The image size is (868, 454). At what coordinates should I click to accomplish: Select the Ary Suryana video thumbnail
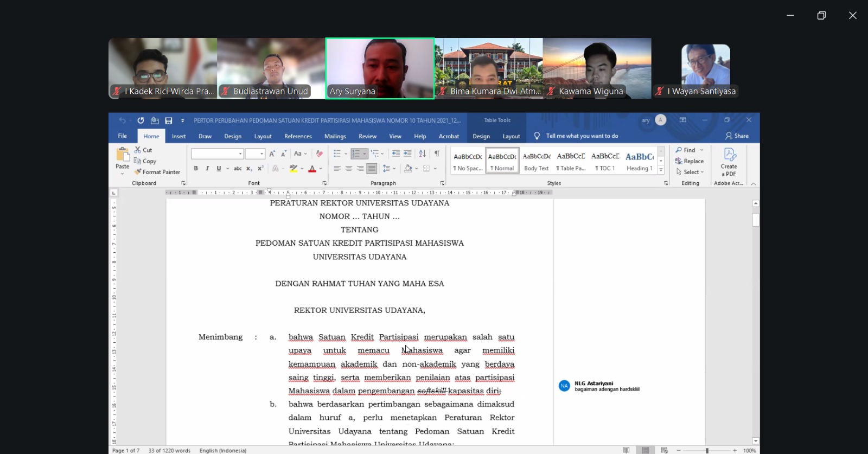(x=380, y=68)
